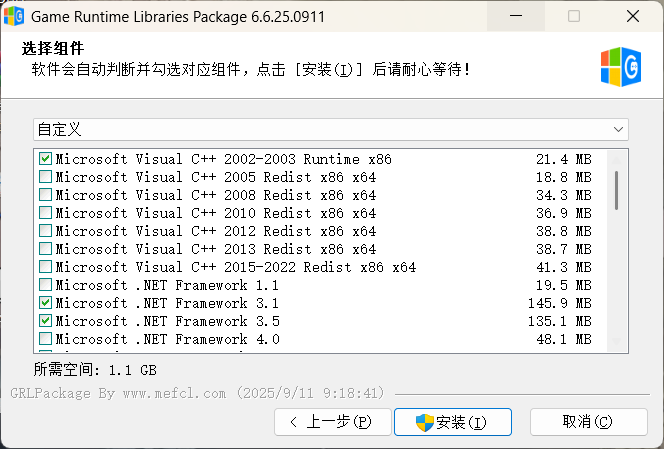Viewport: 664px width, 449px height.
Task: Uncheck Visual C++ 2002-2003 Runtime x86
Action: pos(45,159)
